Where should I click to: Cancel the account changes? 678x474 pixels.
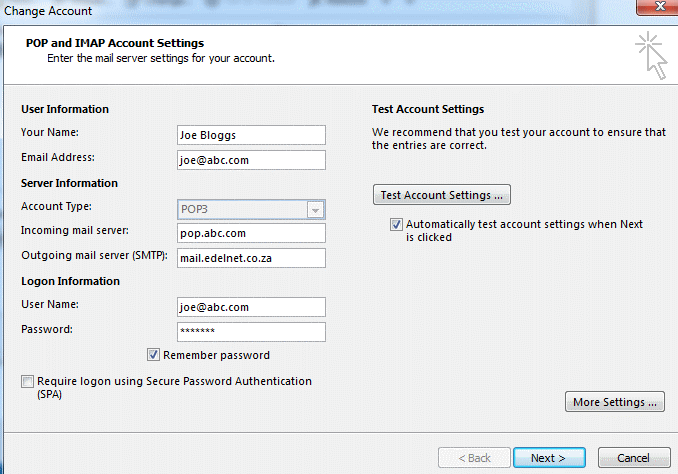point(634,458)
